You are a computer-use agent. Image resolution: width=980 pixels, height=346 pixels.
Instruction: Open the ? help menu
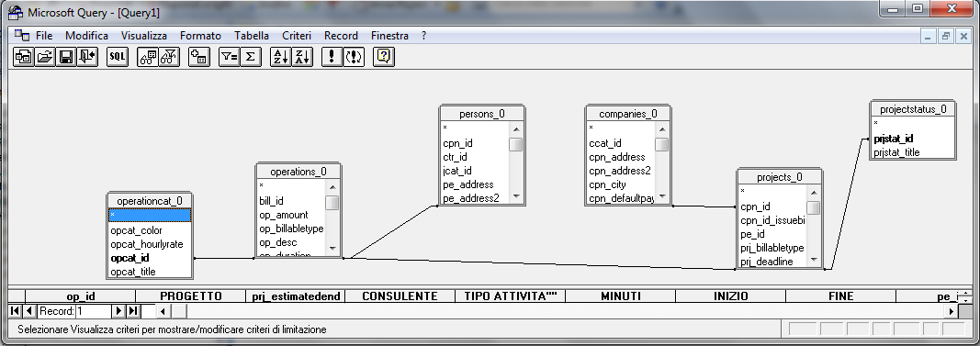pyautogui.click(x=423, y=36)
